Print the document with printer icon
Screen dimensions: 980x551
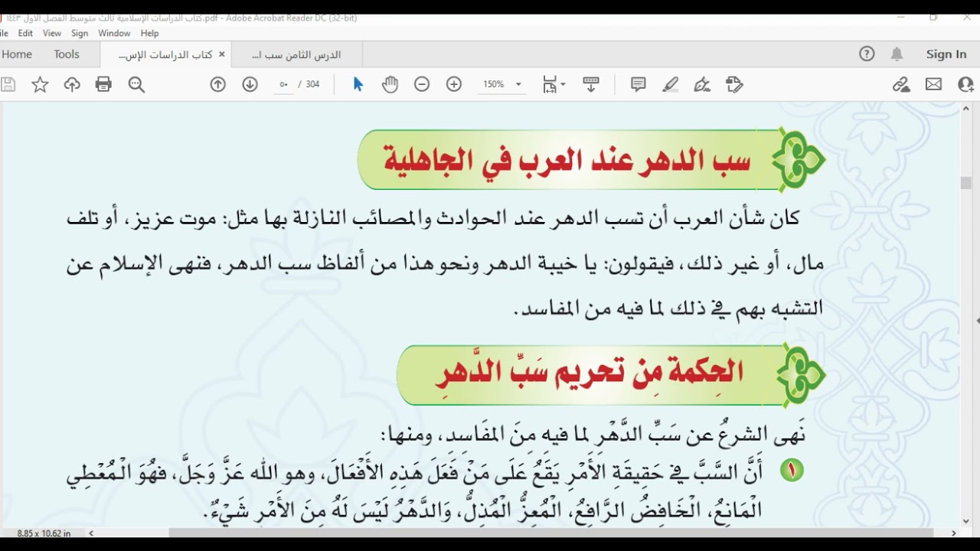point(103,85)
